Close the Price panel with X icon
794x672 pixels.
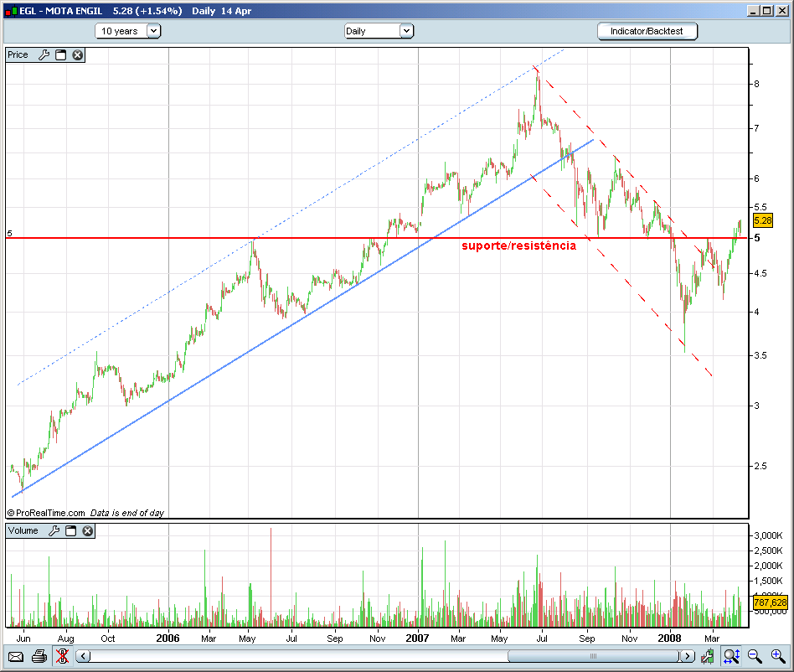tap(77, 54)
